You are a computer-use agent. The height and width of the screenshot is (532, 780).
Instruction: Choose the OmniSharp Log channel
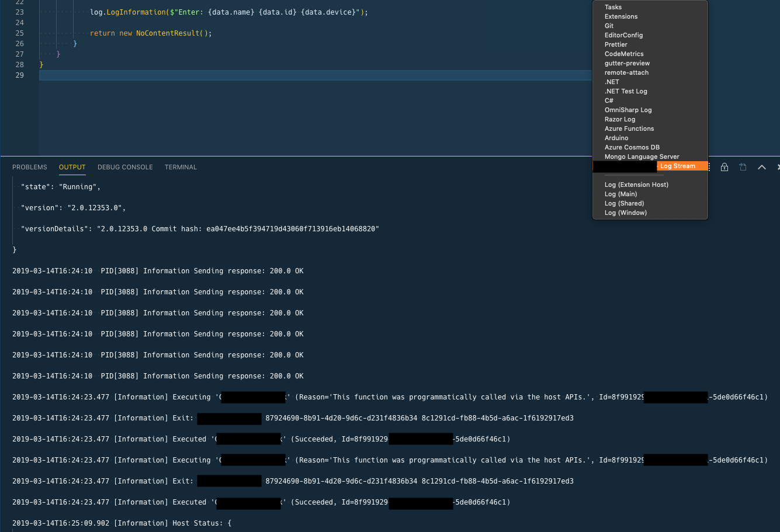click(x=628, y=110)
